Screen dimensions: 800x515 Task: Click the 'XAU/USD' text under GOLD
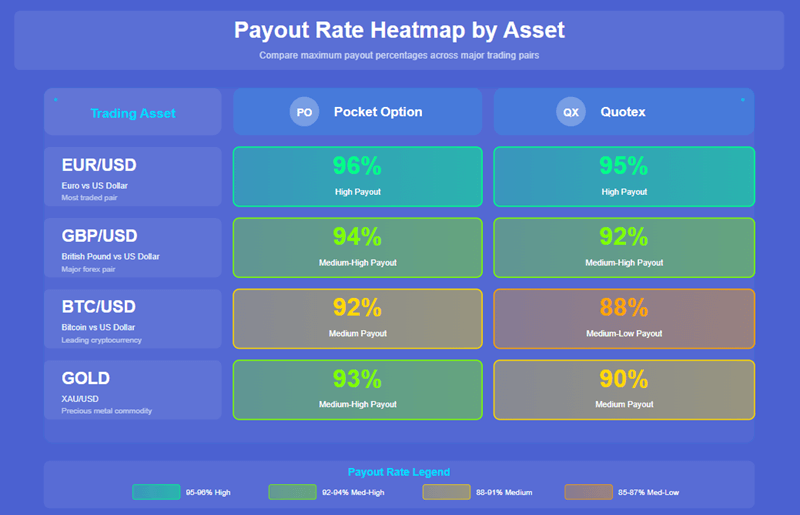click(x=80, y=399)
